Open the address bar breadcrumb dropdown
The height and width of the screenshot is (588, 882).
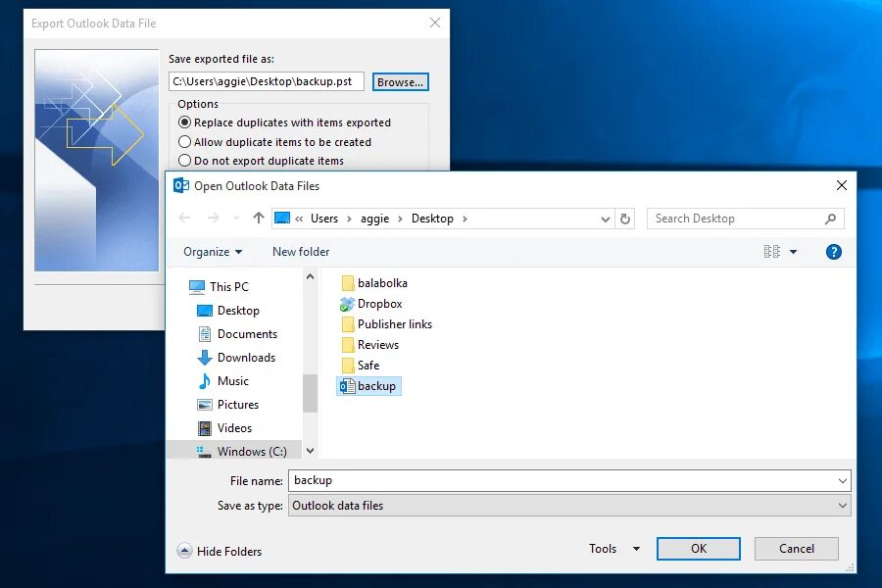(606, 218)
